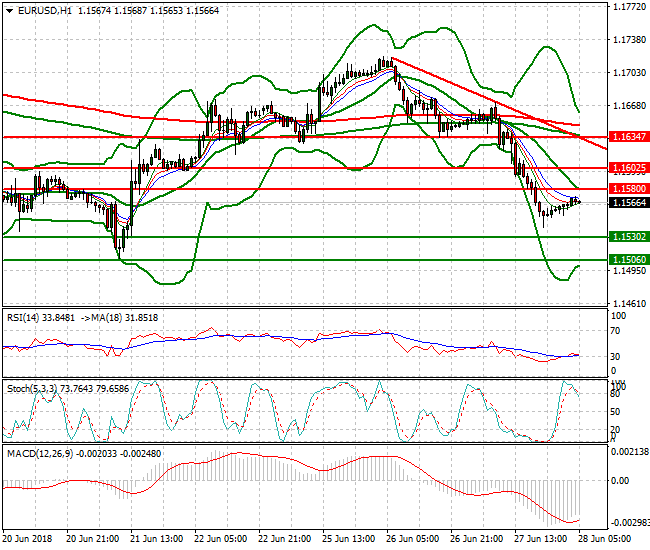Image resolution: width=650 pixels, height=550 pixels.
Task: Click the 1.16025 red price level label
Action: point(629,168)
